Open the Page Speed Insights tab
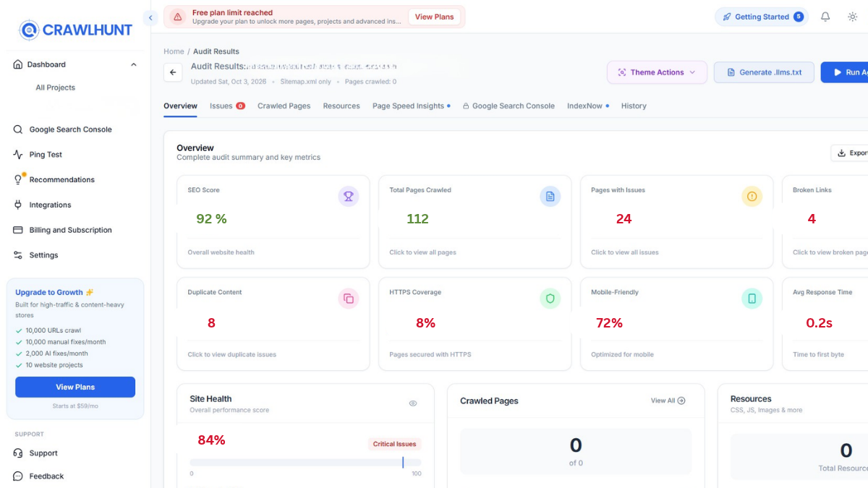 click(x=411, y=106)
